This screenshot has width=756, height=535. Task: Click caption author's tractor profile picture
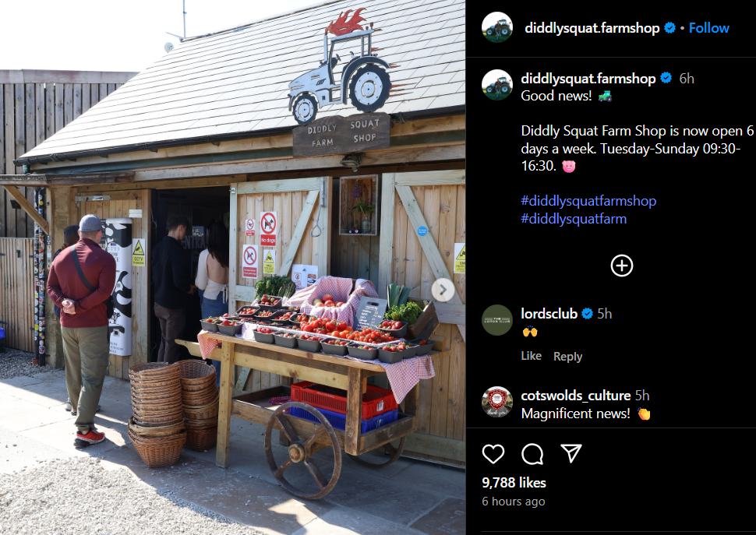pyautogui.click(x=497, y=85)
